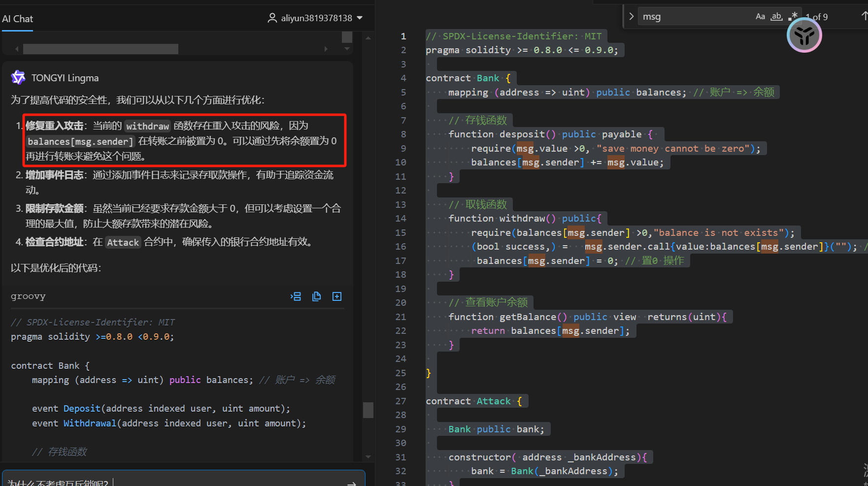The height and width of the screenshot is (486, 868).
Task: Click the inline code 'balances[msg.sender]' in the chat reply
Action: pyautogui.click(x=80, y=141)
